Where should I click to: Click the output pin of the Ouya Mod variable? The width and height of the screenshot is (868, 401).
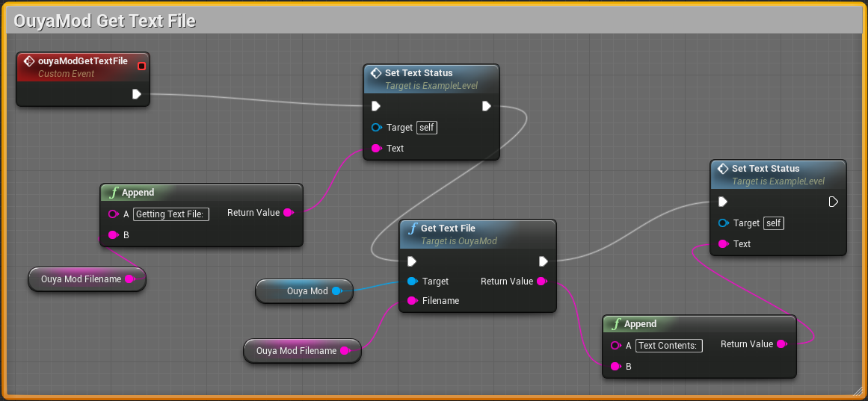(x=336, y=291)
